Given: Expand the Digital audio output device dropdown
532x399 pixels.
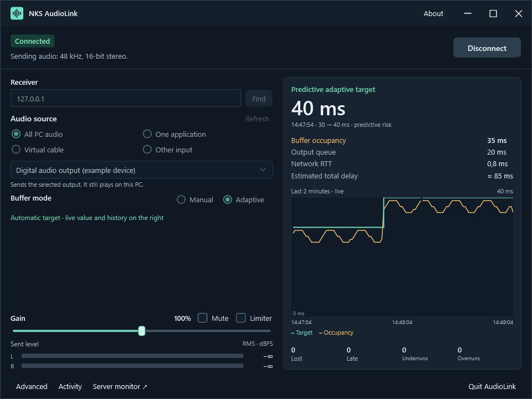Looking at the screenshot, I should [141, 170].
